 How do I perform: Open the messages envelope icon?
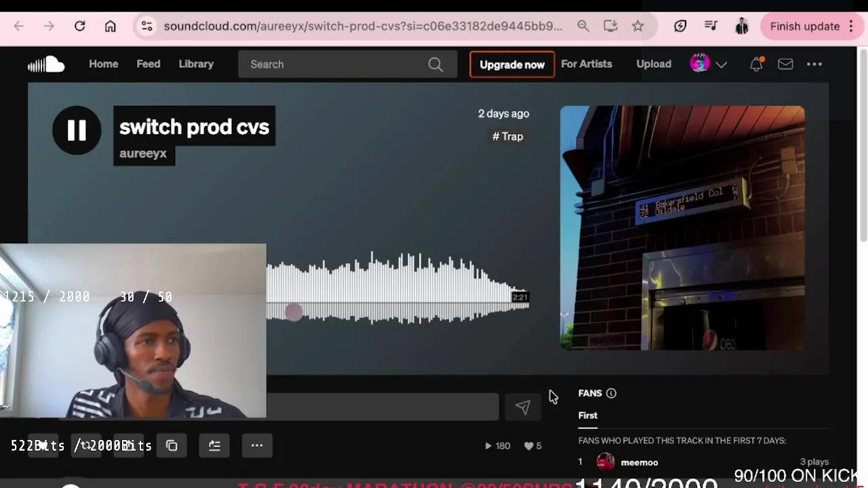[x=785, y=64]
